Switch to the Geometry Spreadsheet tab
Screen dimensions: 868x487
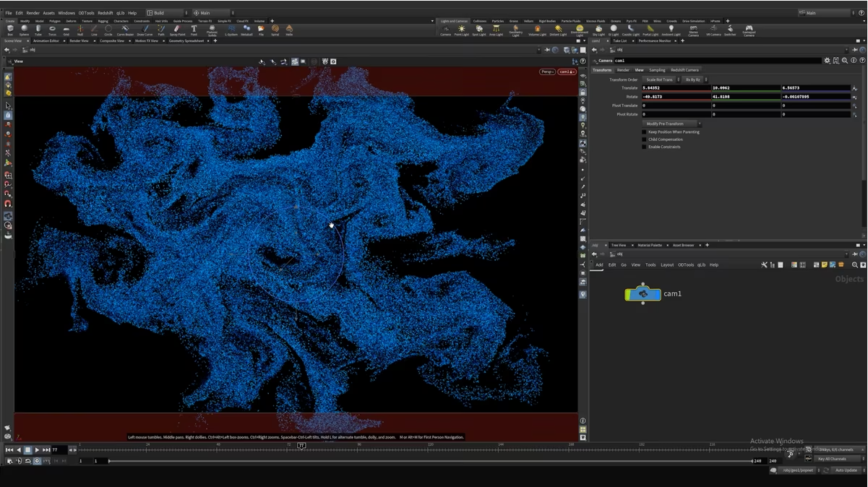[x=186, y=41]
